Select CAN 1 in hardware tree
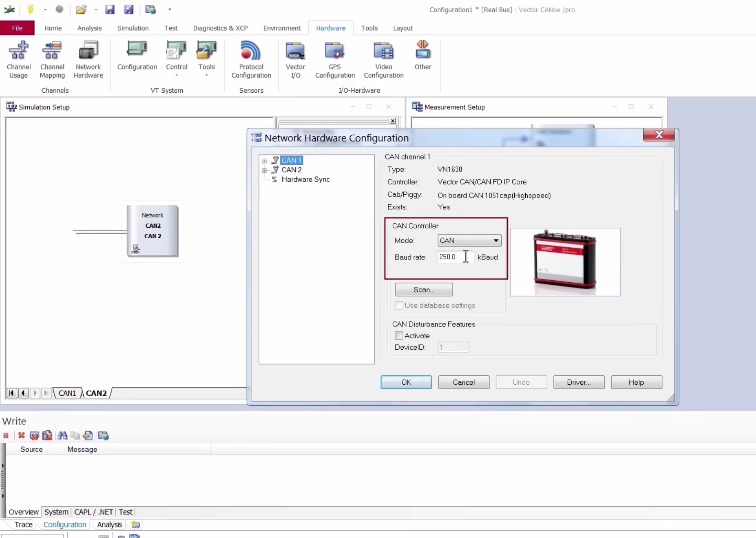 (291, 160)
